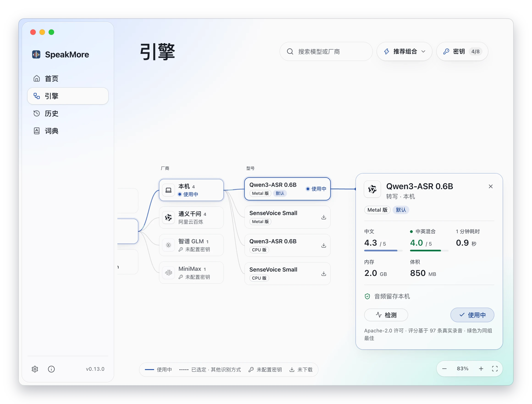Click the v0.13.0 version label

pyautogui.click(x=95, y=369)
